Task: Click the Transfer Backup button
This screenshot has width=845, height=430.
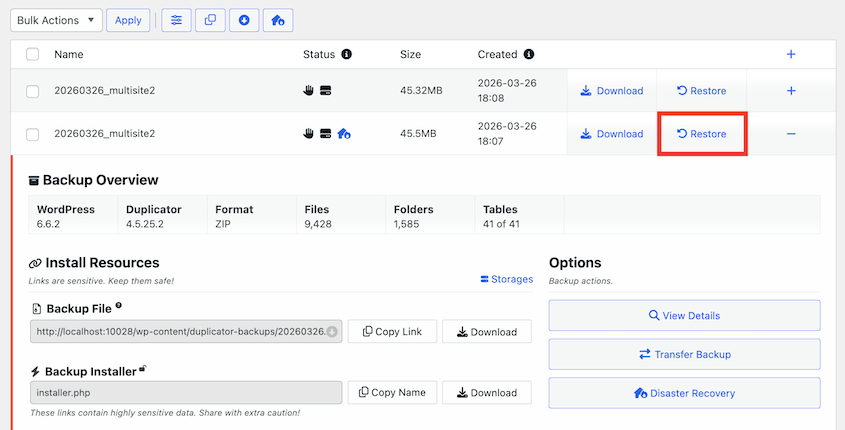Action: click(x=684, y=354)
